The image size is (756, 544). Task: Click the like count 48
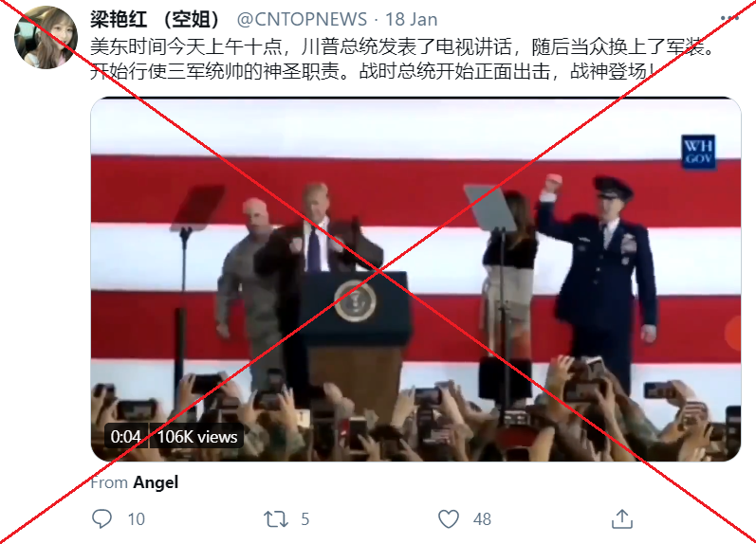[x=482, y=519]
